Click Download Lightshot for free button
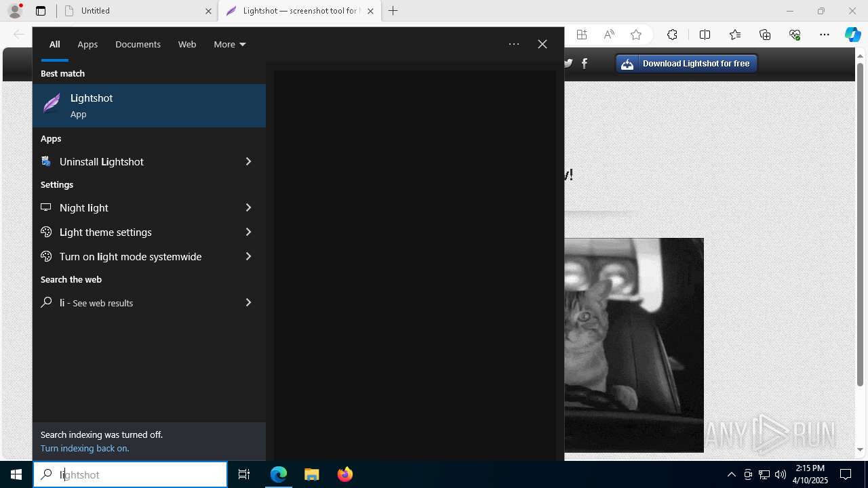The image size is (868, 488). pyautogui.click(x=686, y=64)
